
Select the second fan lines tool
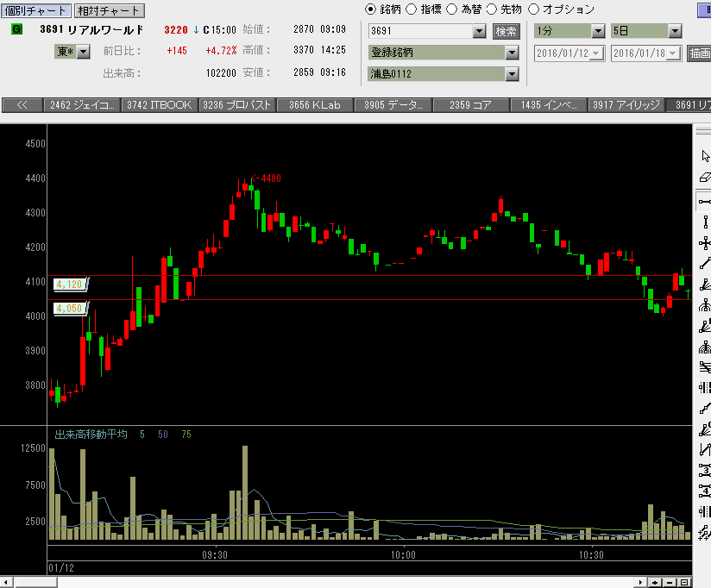[x=705, y=326]
